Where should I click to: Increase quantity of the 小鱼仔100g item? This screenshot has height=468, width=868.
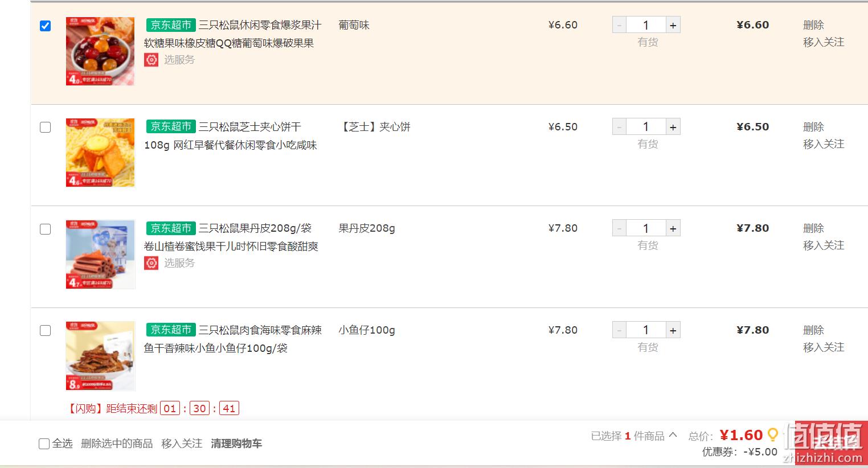(x=673, y=330)
